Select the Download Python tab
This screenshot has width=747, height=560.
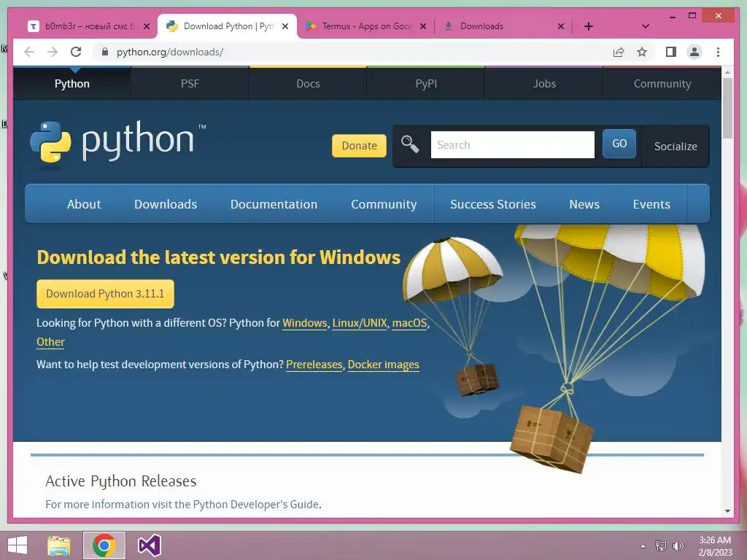pos(228,26)
